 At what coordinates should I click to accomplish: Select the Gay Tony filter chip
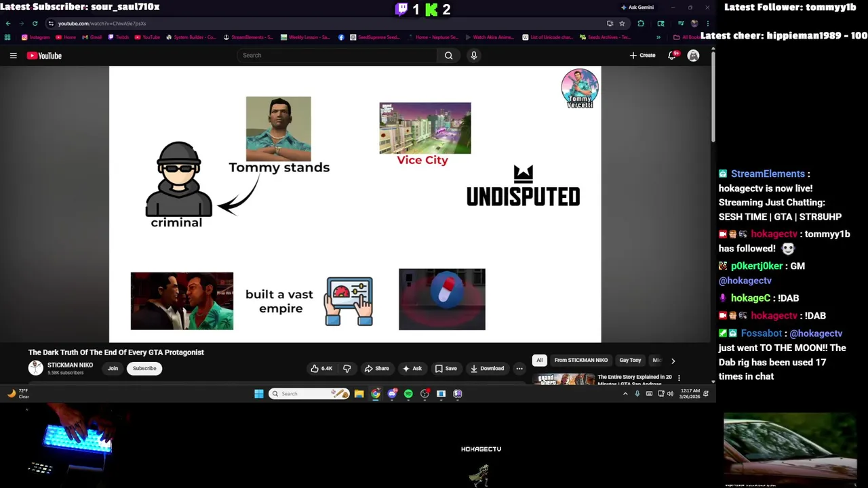(x=630, y=361)
